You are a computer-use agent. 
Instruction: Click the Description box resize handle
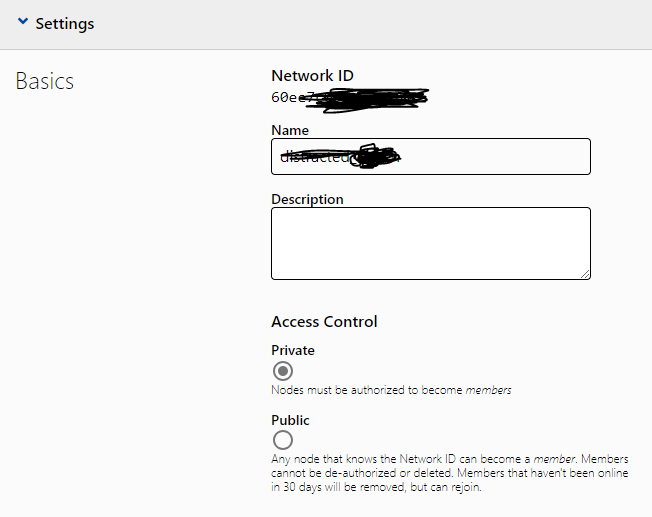click(585, 274)
